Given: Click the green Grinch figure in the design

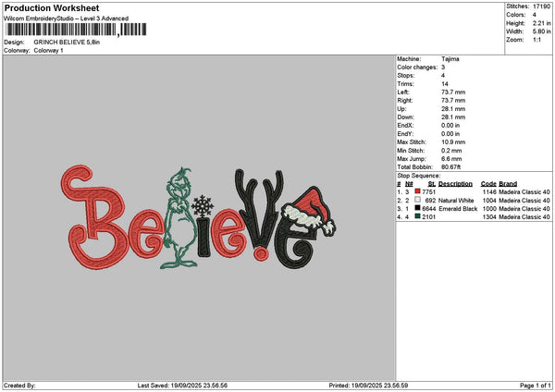Looking at the screenshot, I should click(179, 218).
